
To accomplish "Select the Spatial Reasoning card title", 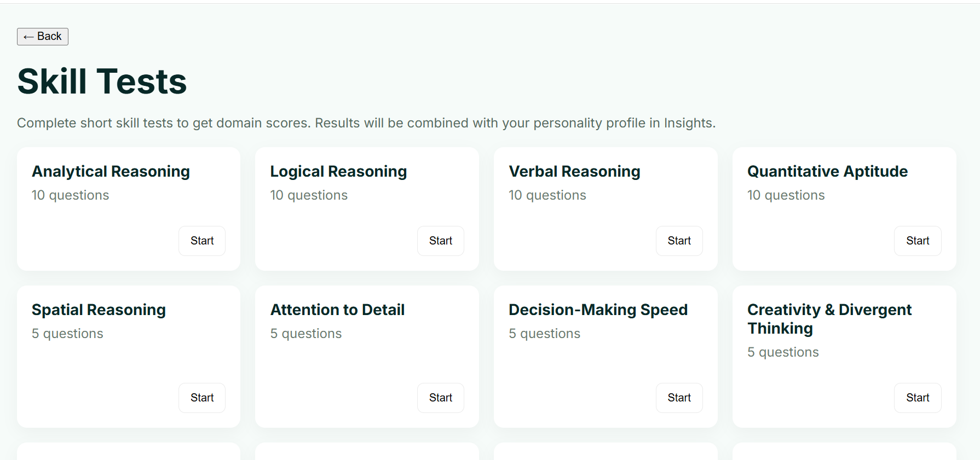I will 99,310.
